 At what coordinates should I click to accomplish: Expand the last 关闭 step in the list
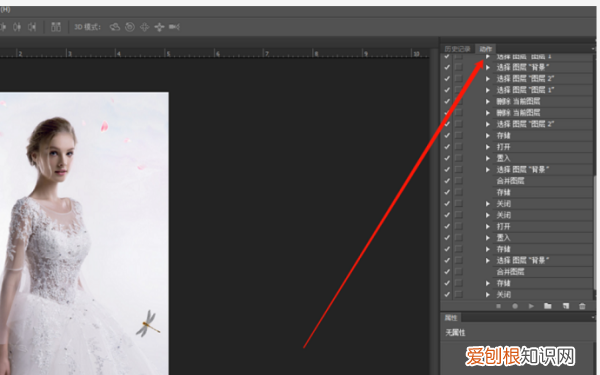(x=488, y=295)
